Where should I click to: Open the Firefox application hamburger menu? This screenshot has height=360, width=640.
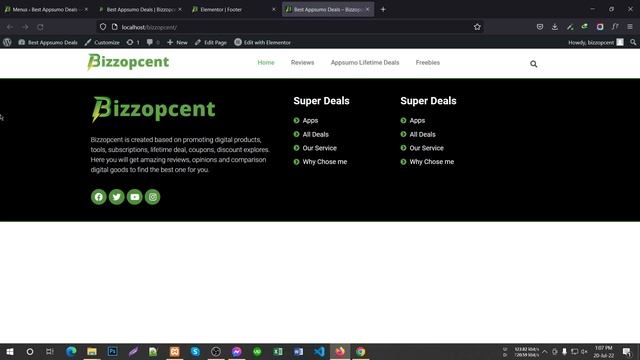click(630, 27)
